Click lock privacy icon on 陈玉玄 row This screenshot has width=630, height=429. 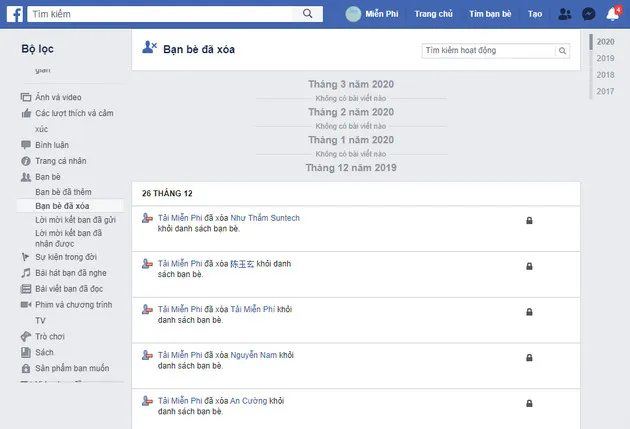tap(529, 266)
